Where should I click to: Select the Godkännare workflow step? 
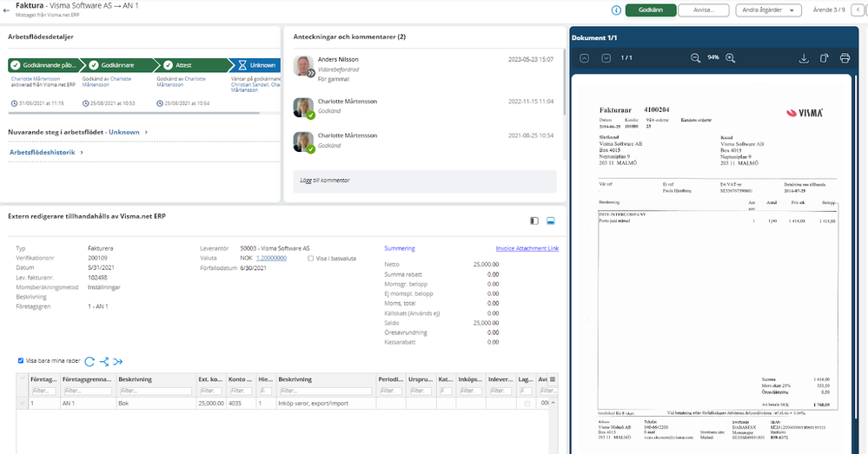coord(118,65)
